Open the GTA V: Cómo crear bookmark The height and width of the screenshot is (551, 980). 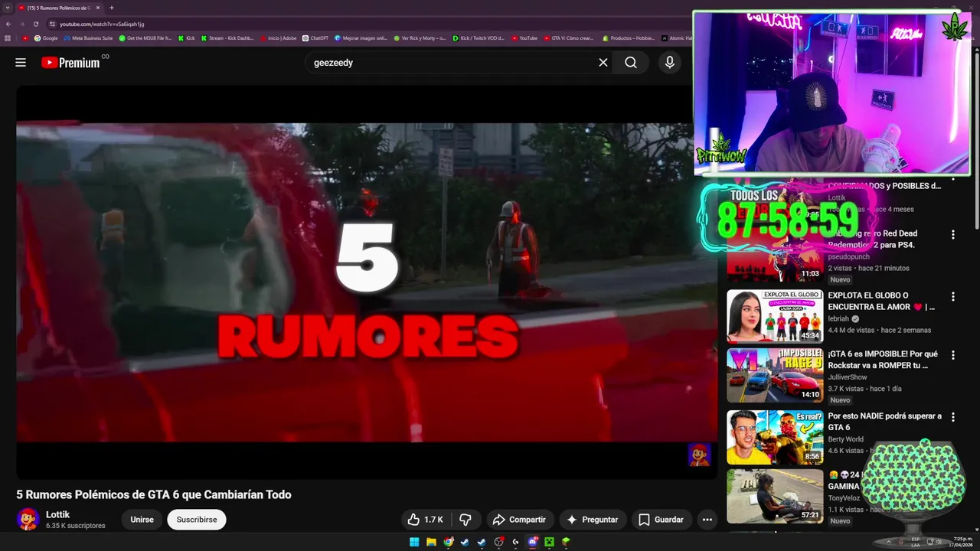(x=569, y=37)
